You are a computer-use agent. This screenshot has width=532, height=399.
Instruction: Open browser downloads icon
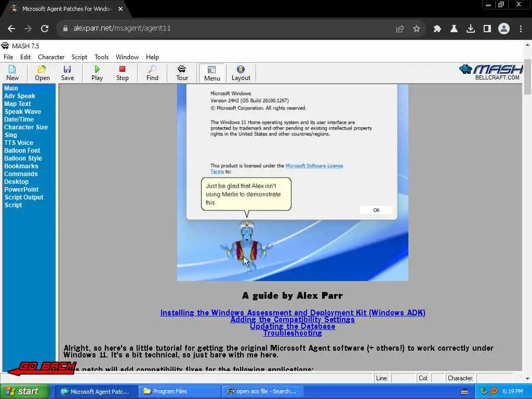471,29
